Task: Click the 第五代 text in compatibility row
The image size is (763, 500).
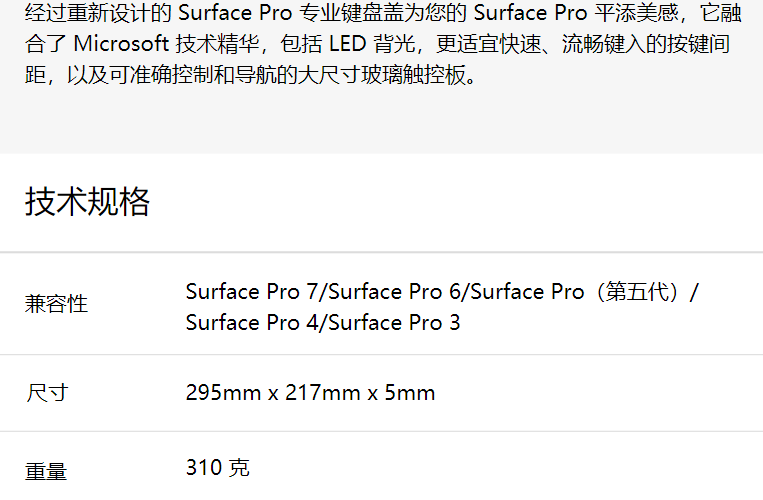Action: pos(637,292)
